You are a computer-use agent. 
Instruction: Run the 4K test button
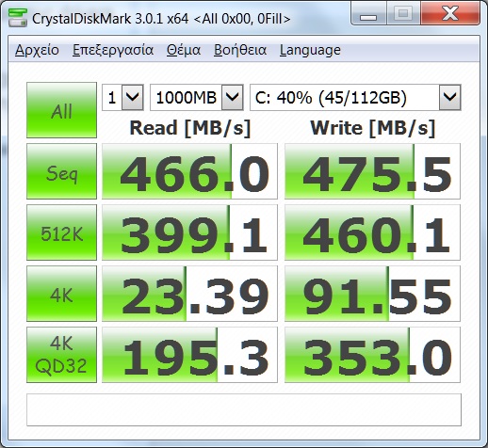[61, 294]
